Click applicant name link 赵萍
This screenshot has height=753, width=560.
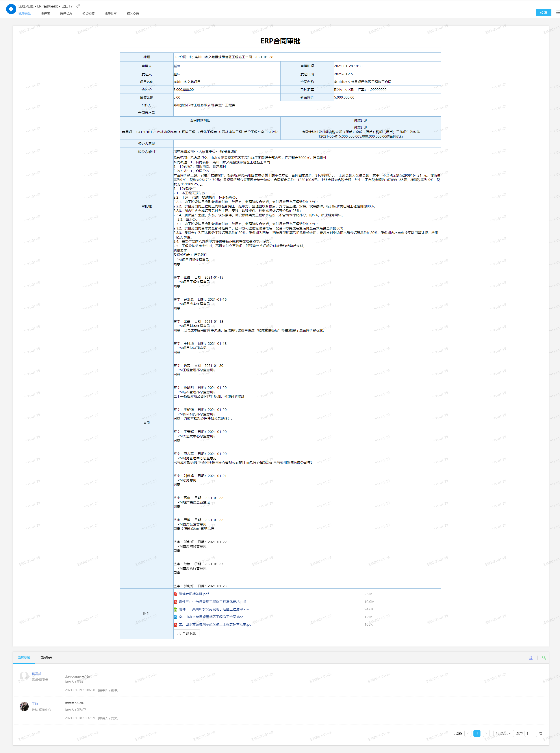177,66
